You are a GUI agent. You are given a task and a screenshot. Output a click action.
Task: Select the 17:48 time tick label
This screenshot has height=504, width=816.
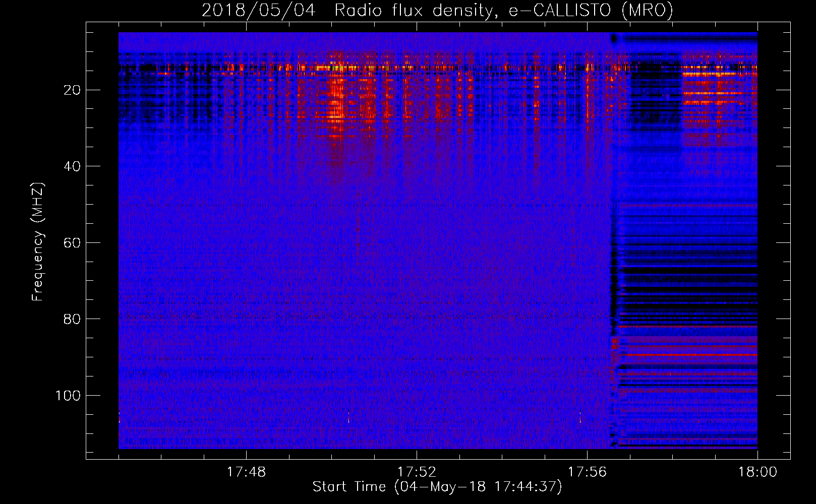point(246,472)
